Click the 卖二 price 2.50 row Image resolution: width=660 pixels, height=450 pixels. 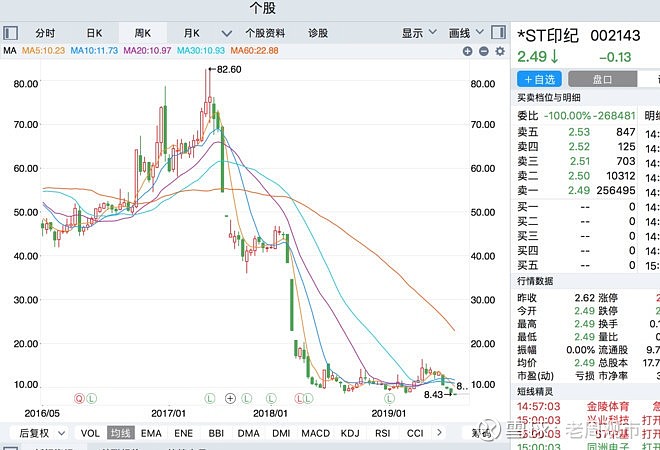pos(576,176)
